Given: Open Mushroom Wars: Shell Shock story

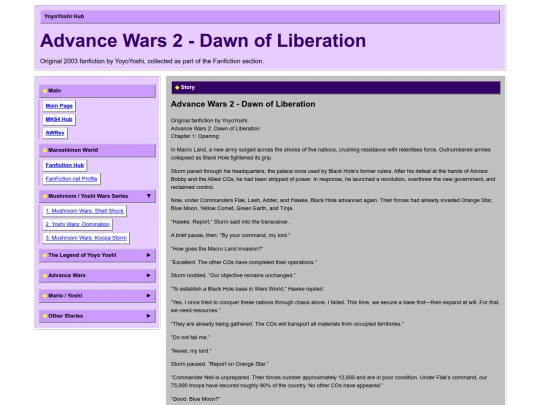Looking at the screenshot, I should (84, 211).
